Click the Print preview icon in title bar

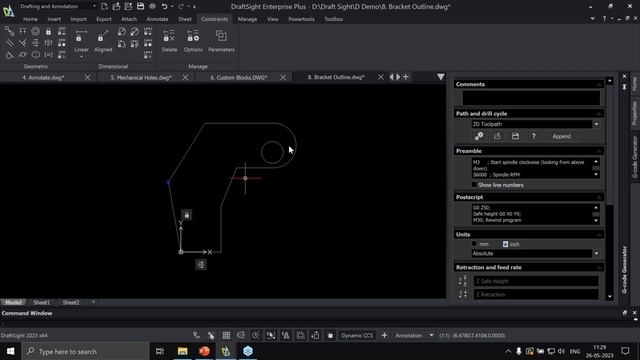[x=152, y=6]
